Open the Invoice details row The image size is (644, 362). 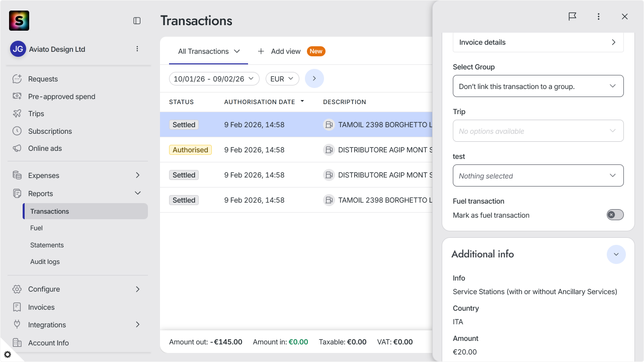click(x=538, y=42)
